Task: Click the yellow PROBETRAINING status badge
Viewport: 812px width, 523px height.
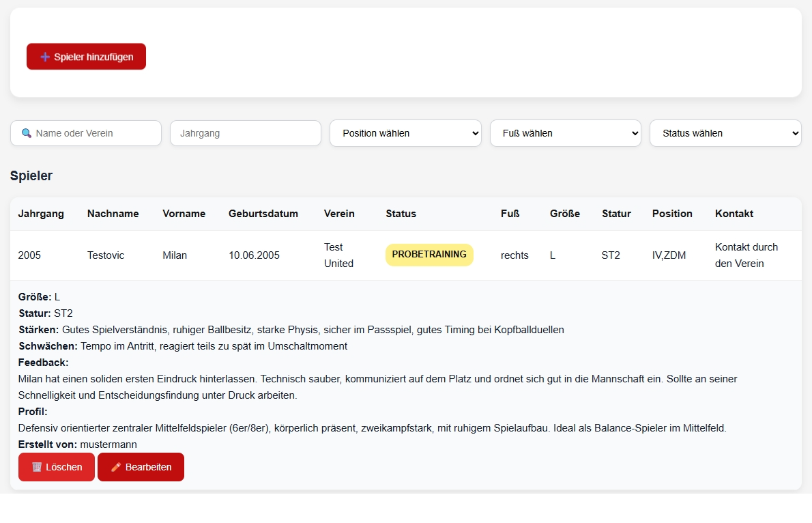Action: click(x=429, y=254)
